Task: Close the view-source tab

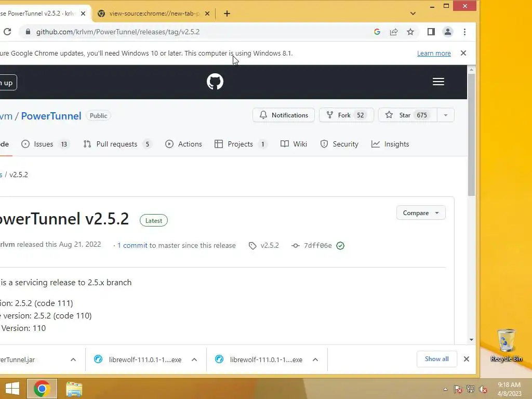Action: click(x=207, y=14)
